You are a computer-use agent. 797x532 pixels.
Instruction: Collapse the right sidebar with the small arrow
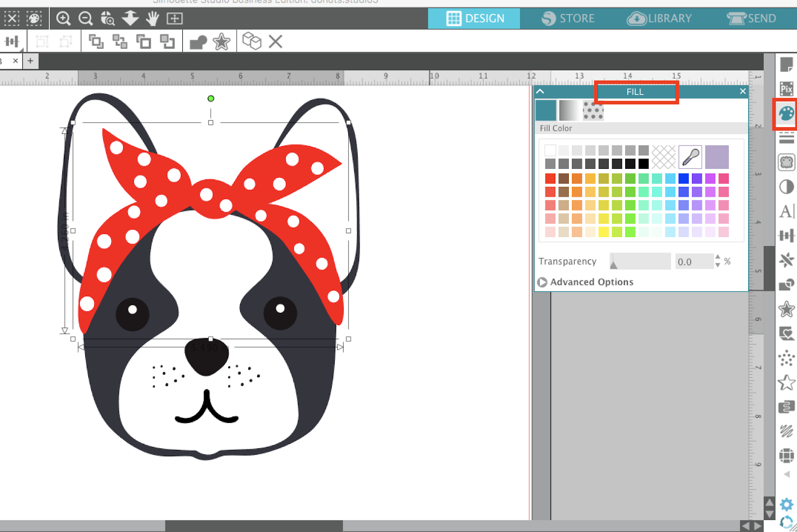tap(787, 475)
